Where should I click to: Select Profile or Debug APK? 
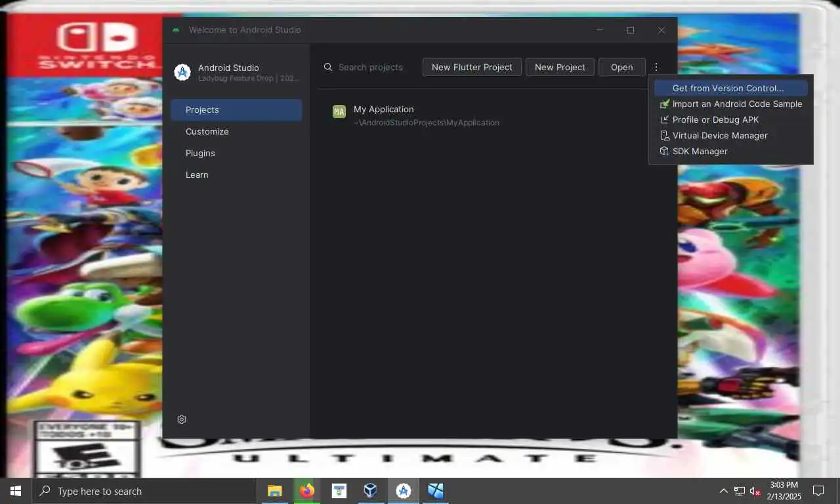(x=731, y=119)
